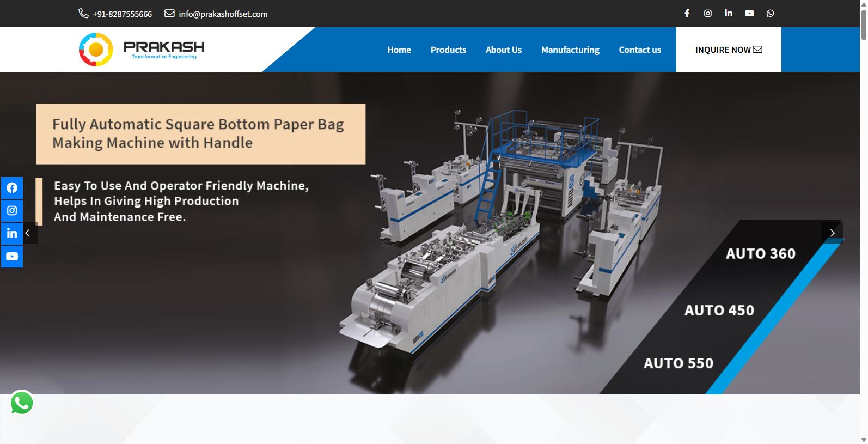
Task: Open the About Us menu item
Action: pyautogui.click(x=504, y=50)
